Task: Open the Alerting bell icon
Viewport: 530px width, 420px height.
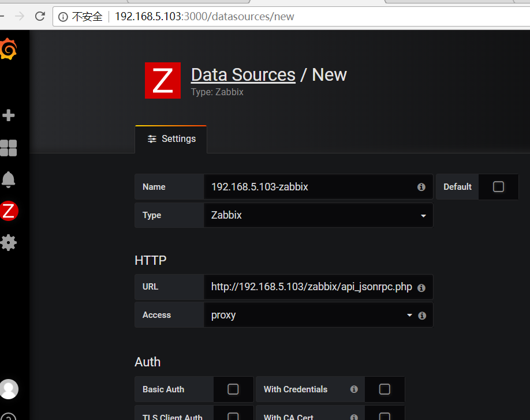Action: coord(9,179)
